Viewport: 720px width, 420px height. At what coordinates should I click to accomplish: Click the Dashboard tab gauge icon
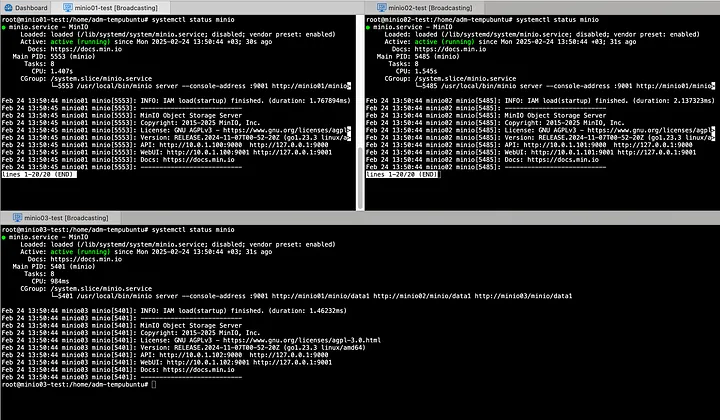8,7
